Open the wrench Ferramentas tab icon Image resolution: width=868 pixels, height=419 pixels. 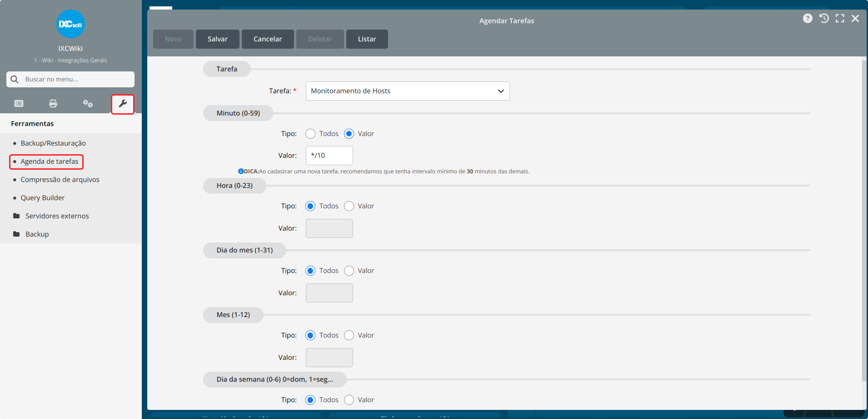coord(123,104)
